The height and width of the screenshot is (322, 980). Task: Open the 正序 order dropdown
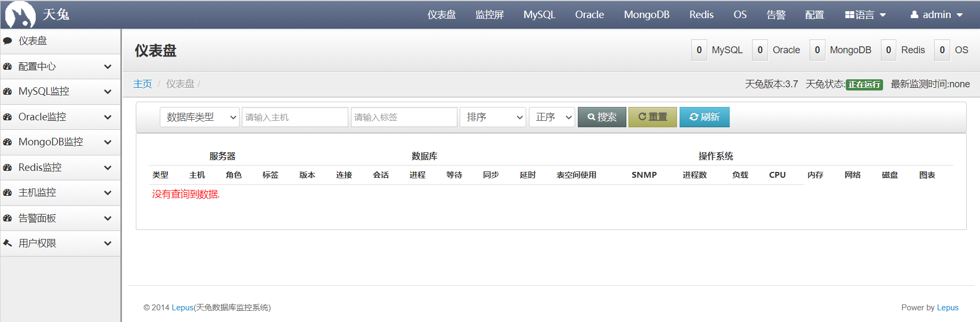(x=552, y=117)
